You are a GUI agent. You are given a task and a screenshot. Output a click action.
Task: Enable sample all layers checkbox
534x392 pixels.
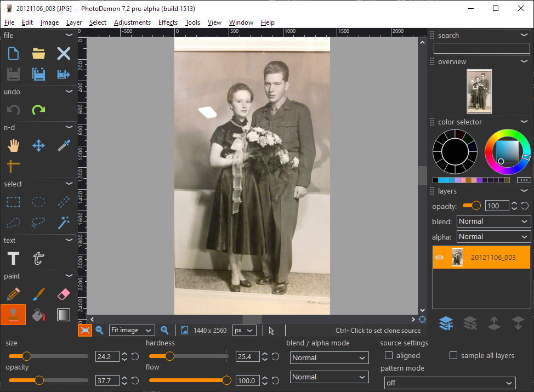[x=453, y=356]
